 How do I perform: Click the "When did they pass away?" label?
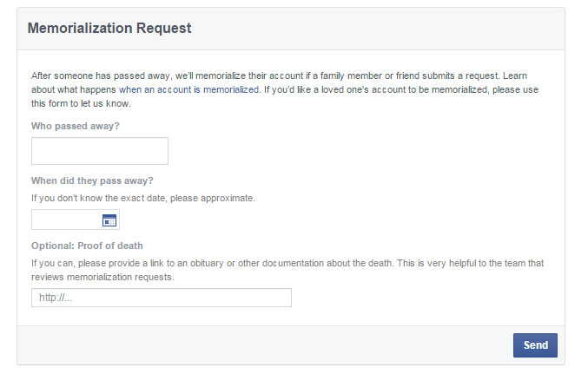click(92, 180)
